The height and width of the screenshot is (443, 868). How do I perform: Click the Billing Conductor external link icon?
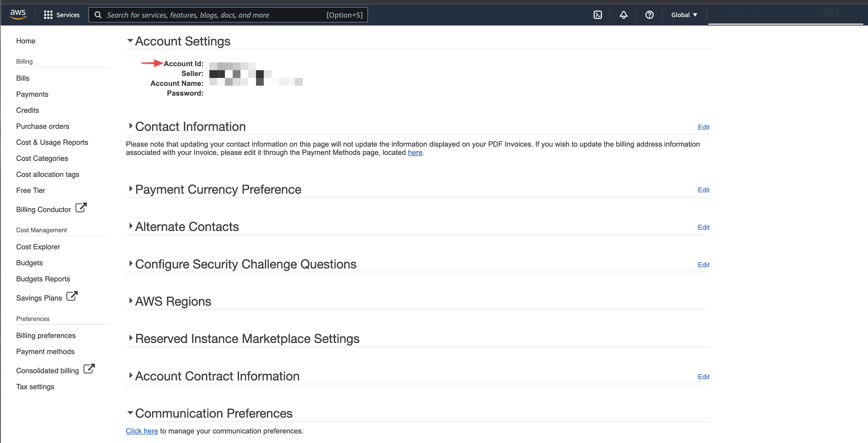tap(81, 208)
